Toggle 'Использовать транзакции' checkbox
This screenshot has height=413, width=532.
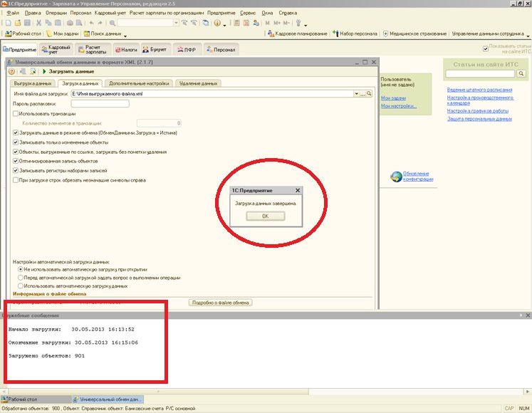click(x=16, y=114)
